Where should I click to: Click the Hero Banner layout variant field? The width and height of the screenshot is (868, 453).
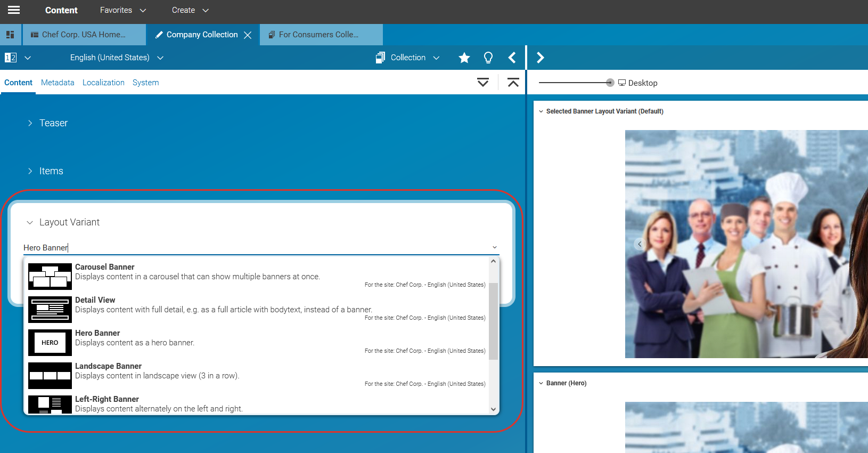pyautogui.click(x=256, y=248)
